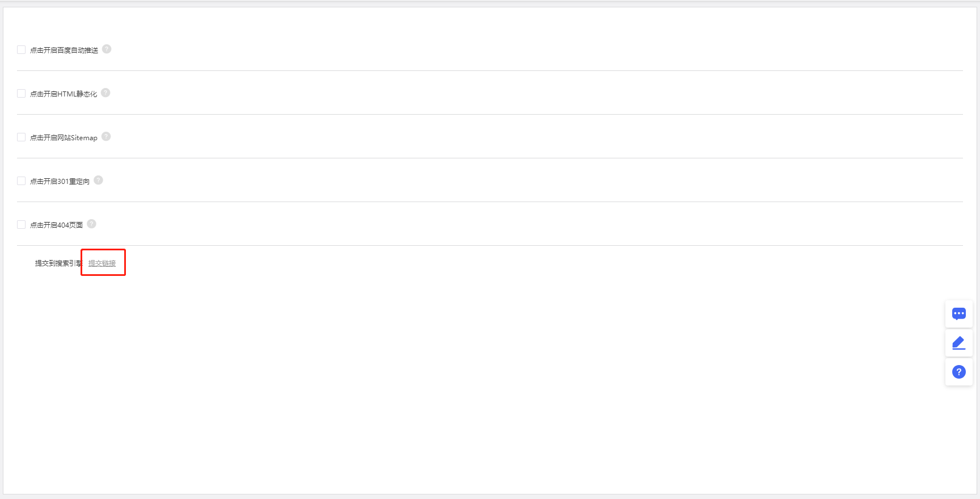
Task: Click help icon next to 百度自动推送
Action: coord(107,49)
